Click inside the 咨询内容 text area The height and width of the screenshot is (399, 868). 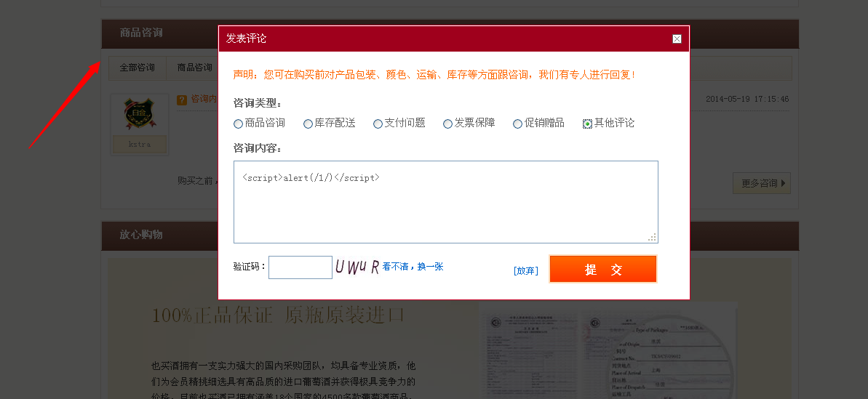pyautogui.click(x=445, y=202)
